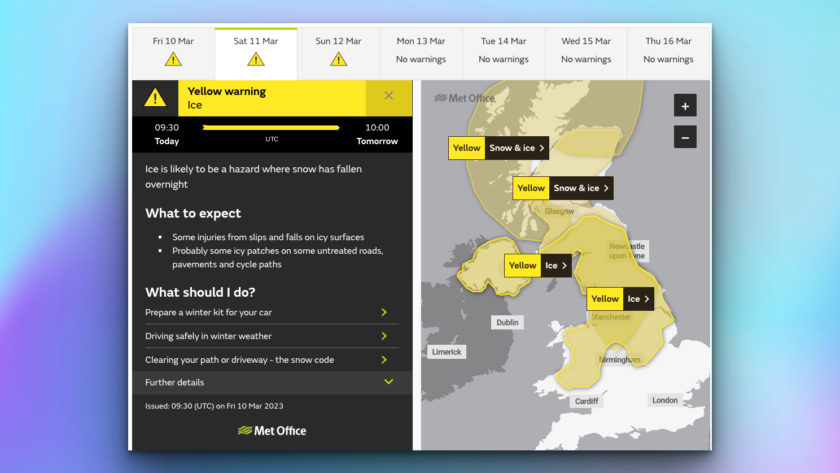Click the warning triangle in panel header
The width and height of the screenshot is (840, 473).
point(155,97)
